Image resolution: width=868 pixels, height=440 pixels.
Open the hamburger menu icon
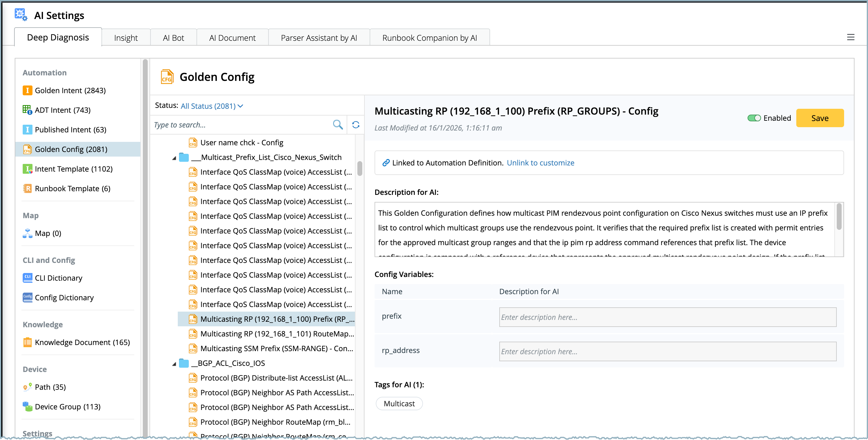pos(851,37)
